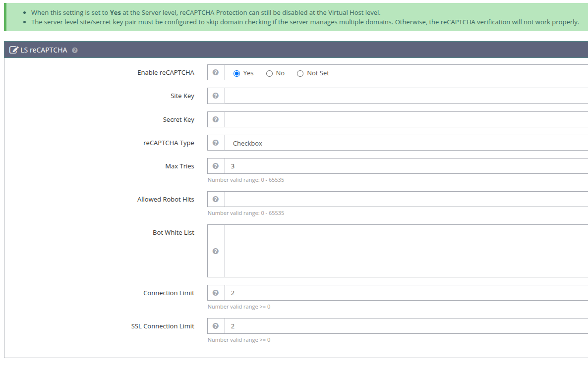Open help icon for Bot White List

point(216,251)
